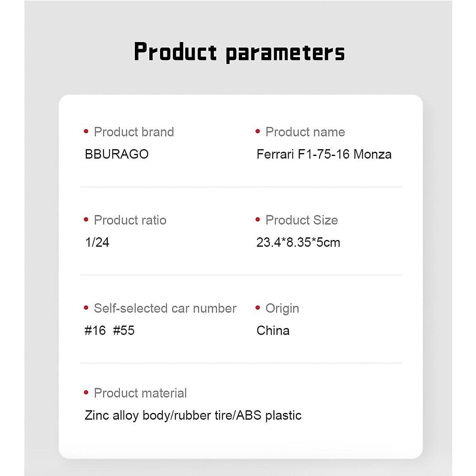Click the Self-selected car number label
Viewport: 476px width, 476px height.
165,308
